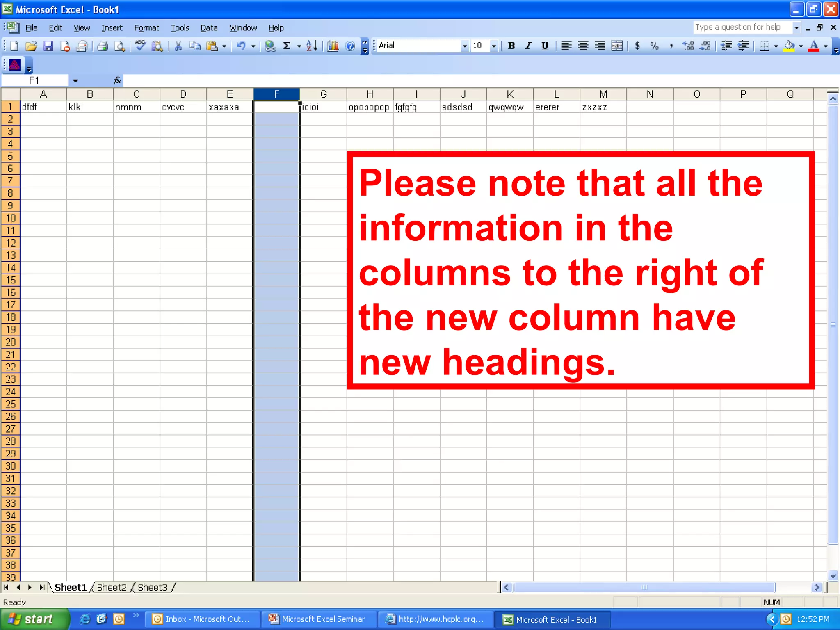
Task: Open the font color palette arrow
Action: tap(826, 46)
